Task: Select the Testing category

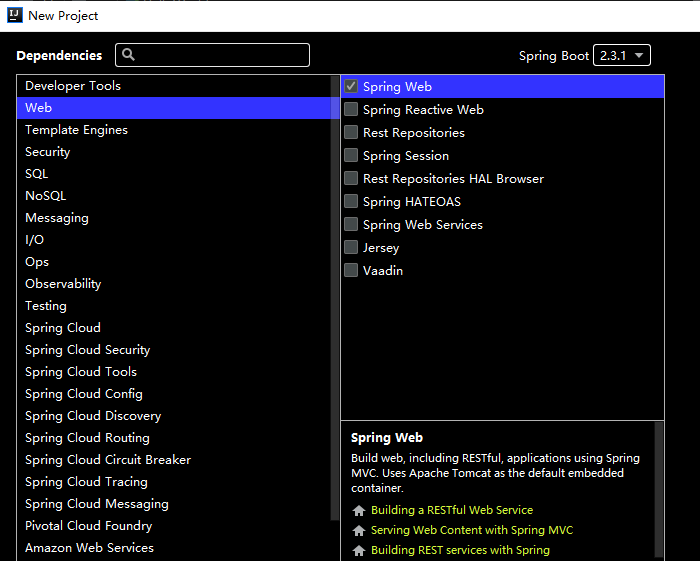Action: (174, 306)
